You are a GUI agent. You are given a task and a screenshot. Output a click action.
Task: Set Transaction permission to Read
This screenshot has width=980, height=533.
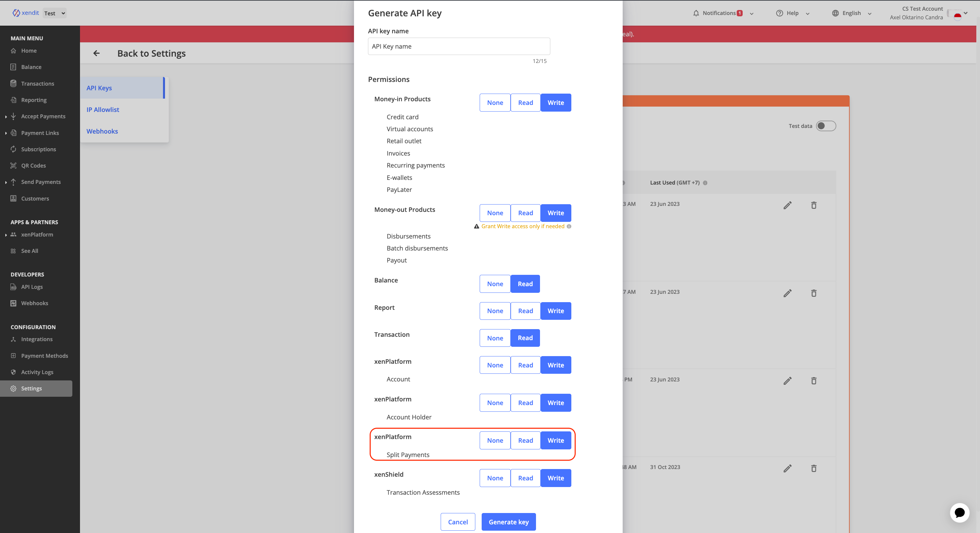525,338
